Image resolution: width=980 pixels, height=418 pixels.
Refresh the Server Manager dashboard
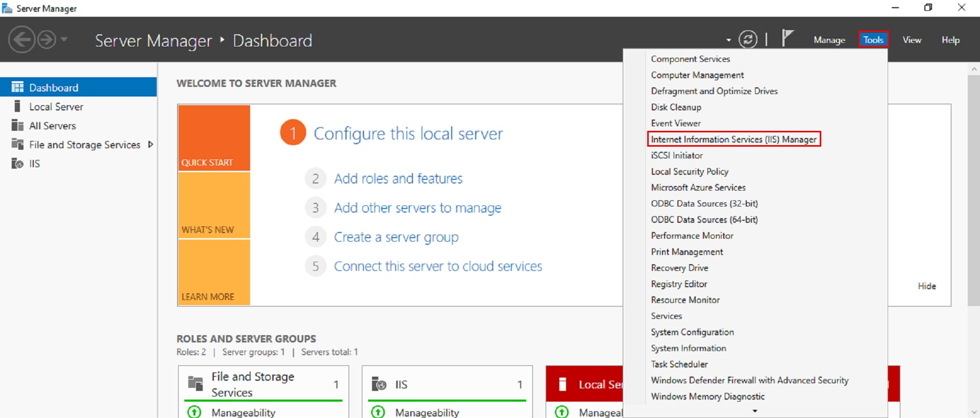[x=748, y=39]
